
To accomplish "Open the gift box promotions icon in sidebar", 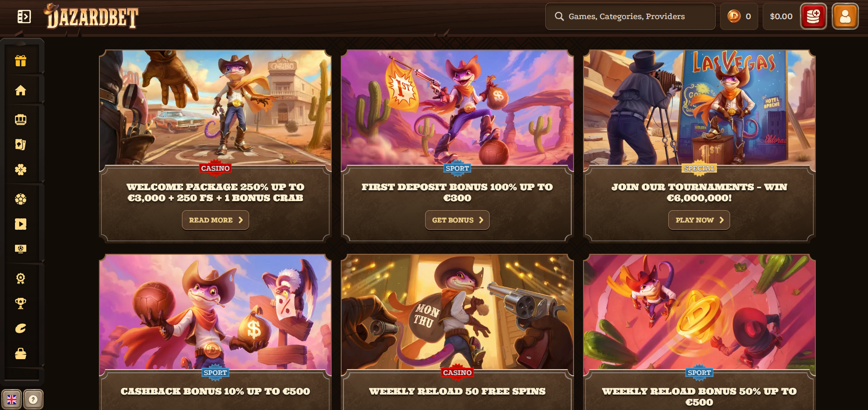I will click(x=20, y=61).
